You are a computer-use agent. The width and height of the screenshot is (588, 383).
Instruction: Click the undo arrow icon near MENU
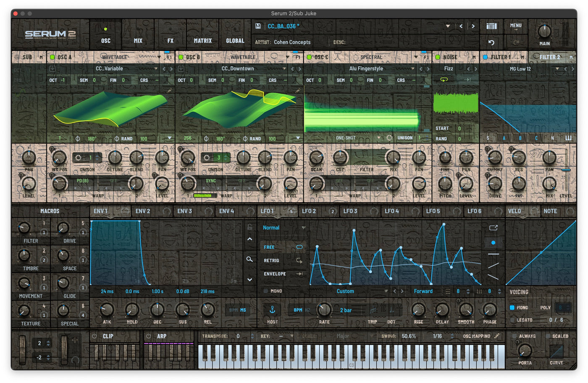(x=491, y=42)
